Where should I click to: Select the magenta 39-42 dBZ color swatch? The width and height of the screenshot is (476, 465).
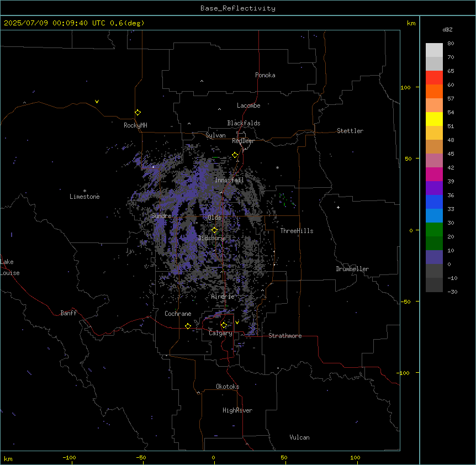pos(434,174)
